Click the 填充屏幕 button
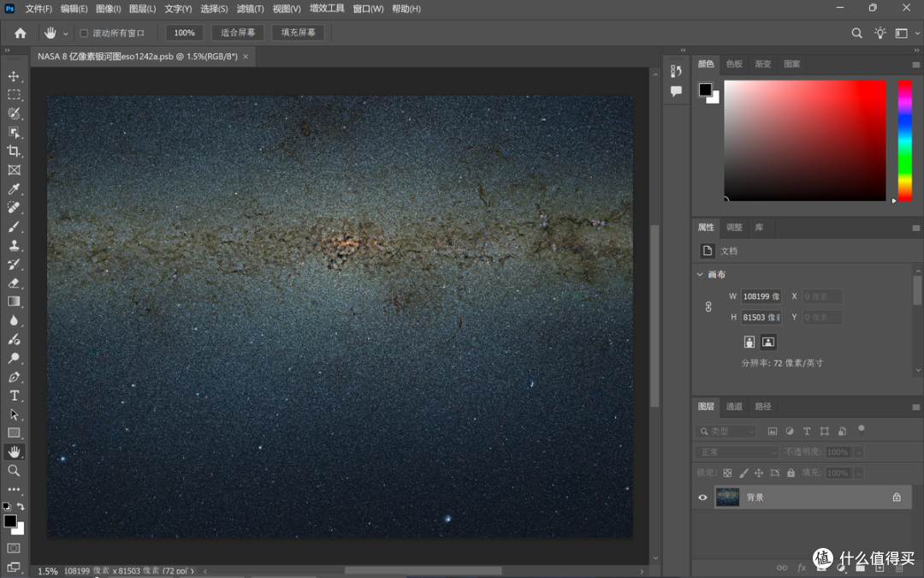924x578 pixels. tap(299, 33)
